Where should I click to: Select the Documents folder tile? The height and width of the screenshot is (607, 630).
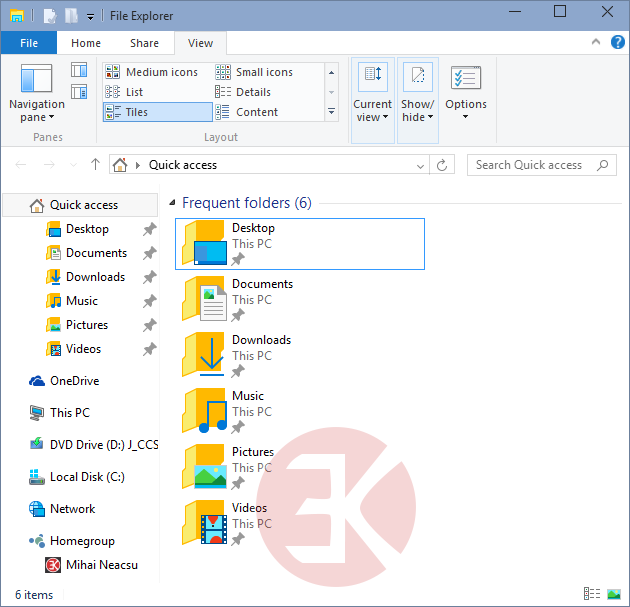(x=300, y=300)
